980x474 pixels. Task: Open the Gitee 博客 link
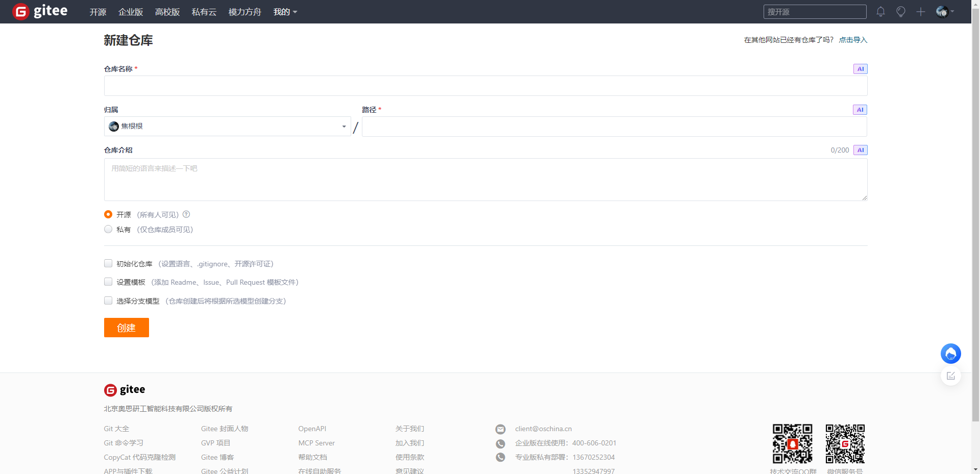tap(217, 457)
